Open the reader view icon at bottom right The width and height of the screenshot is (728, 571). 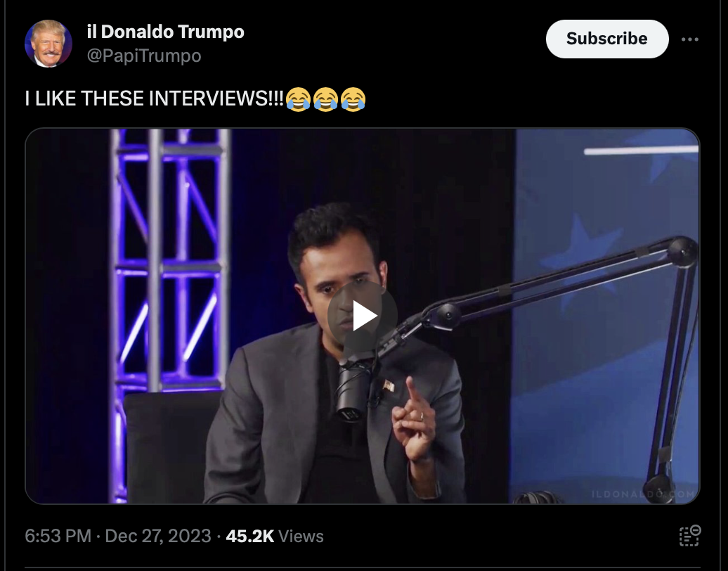690,536
